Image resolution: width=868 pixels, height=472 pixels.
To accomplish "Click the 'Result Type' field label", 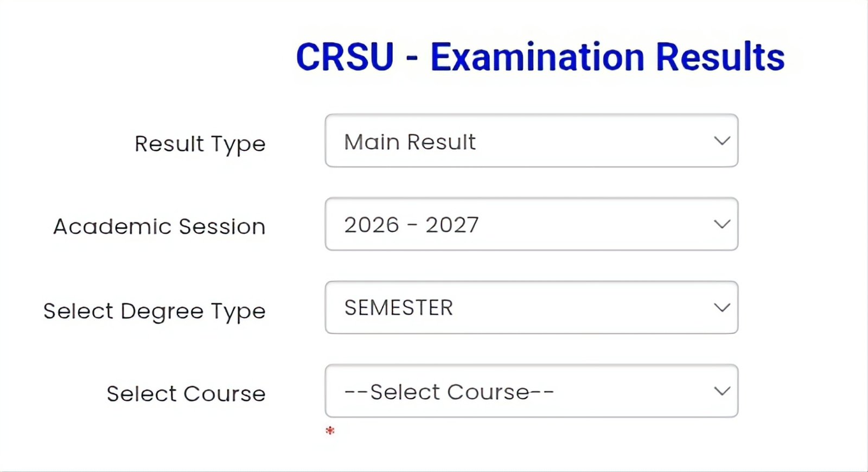I will click(200, 144).
